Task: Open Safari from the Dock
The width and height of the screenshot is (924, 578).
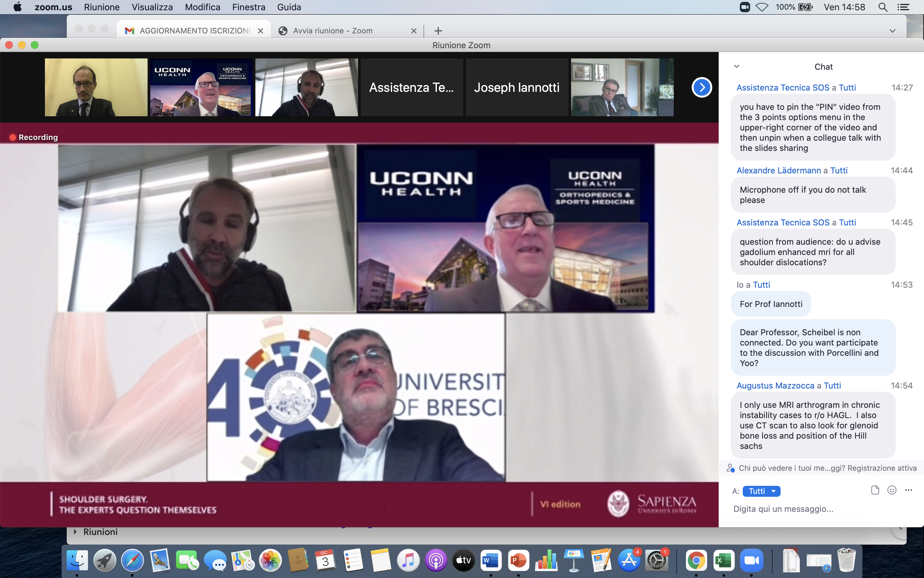Action: pyautogui.click(x=132, y=561)
